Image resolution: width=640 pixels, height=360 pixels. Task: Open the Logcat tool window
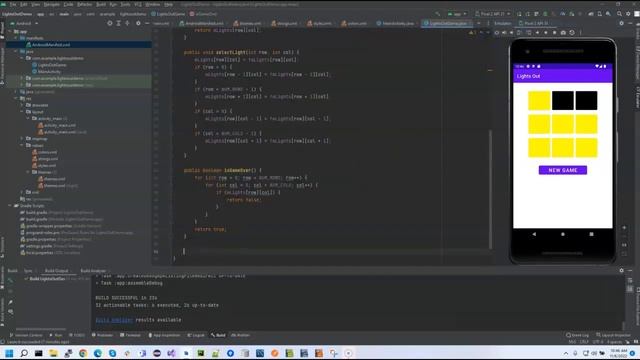pos(196,335)
